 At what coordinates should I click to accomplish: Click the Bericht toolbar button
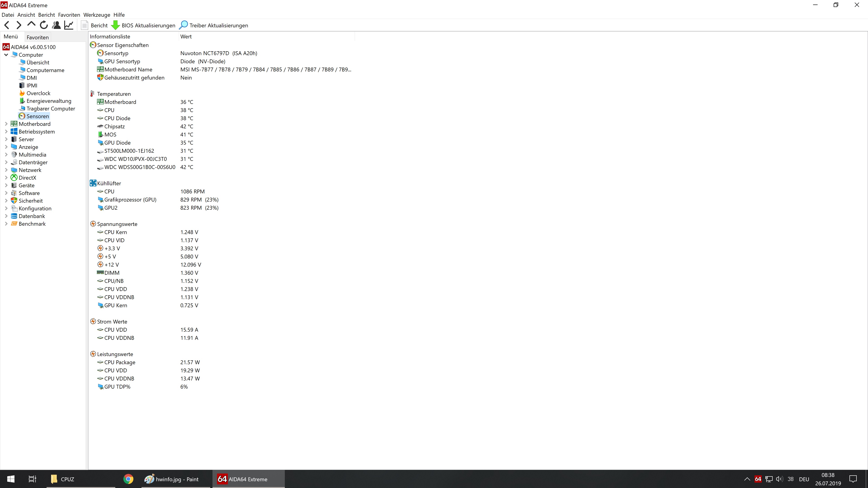94,26
